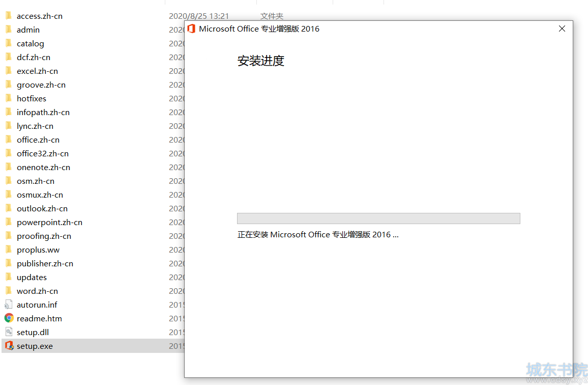The image size is (588, 385).
Task: Select the proofing.zh-cn name
Action: tap(44, 236)
